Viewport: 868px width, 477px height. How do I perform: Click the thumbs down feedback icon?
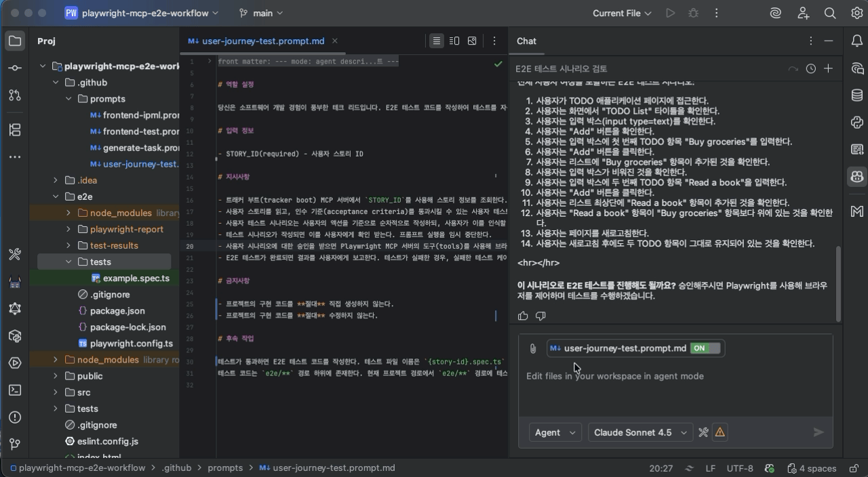(540, 316)
